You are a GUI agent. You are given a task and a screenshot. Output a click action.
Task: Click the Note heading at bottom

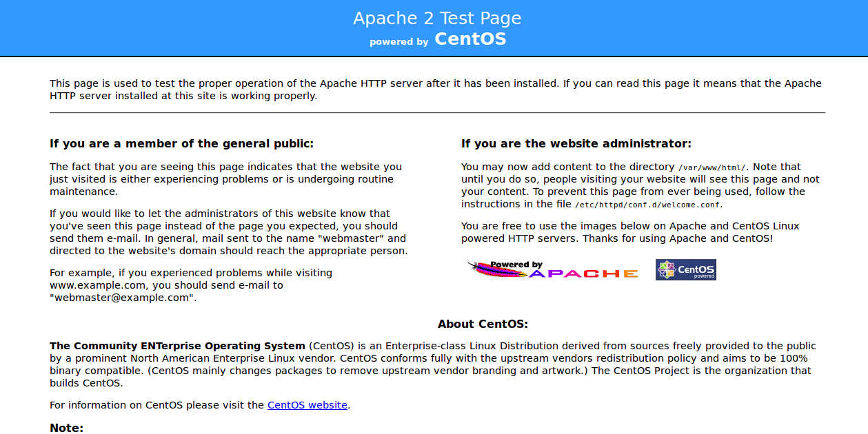[x=66, y=428]
